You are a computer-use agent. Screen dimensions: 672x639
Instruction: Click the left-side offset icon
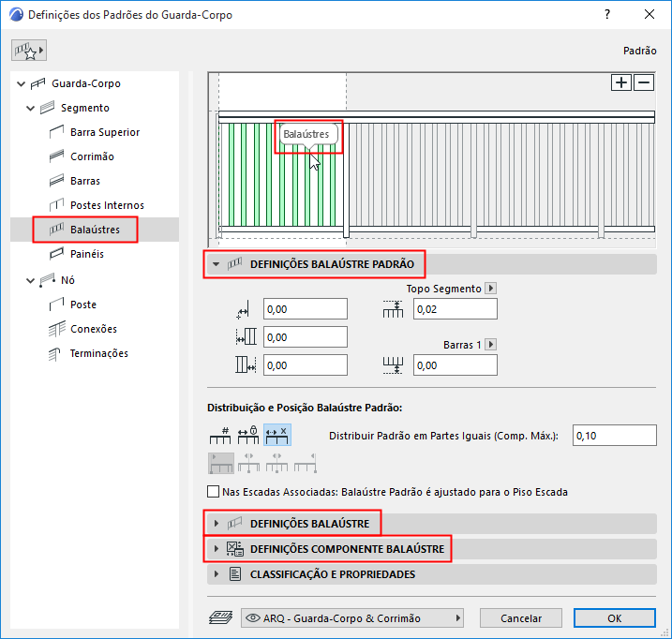[246, 337]
